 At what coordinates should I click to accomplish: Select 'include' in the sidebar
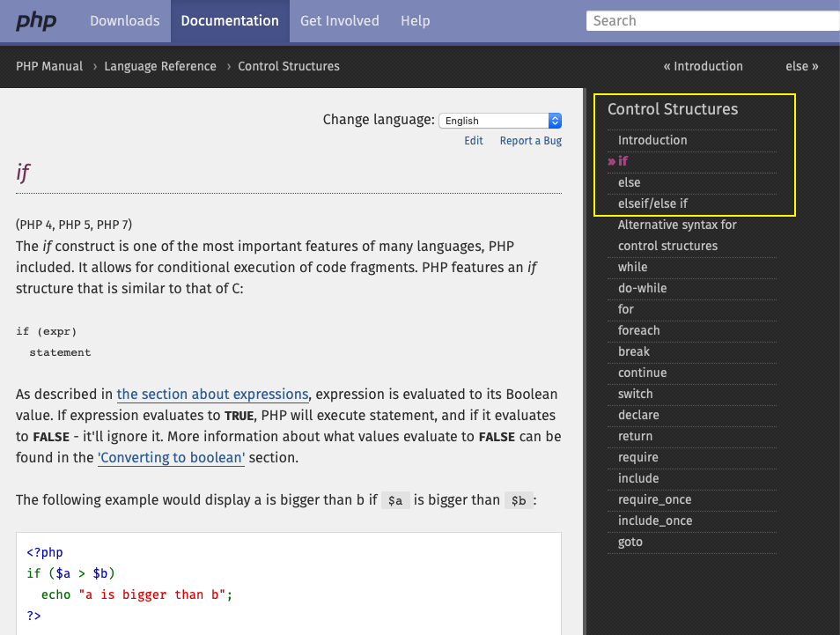tap(638, 478)
